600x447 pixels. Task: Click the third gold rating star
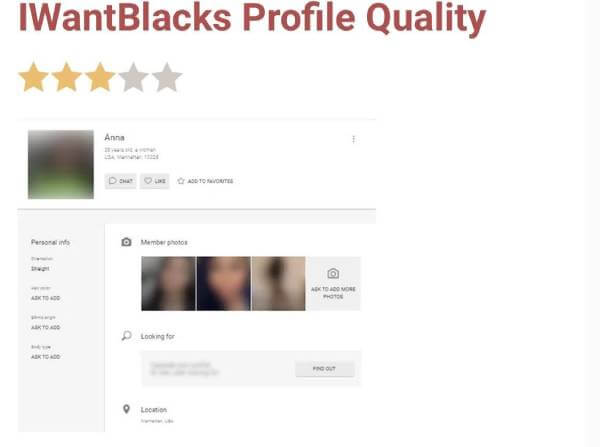tap(100, 77)
